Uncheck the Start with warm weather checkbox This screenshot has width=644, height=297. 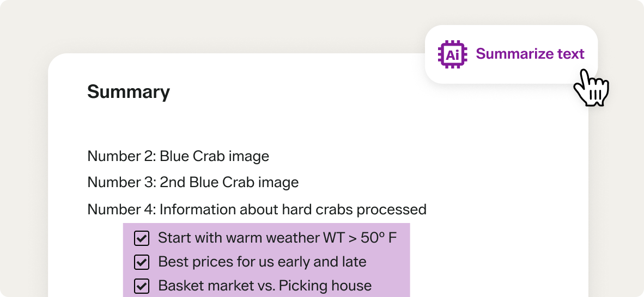tap(142, 238)
